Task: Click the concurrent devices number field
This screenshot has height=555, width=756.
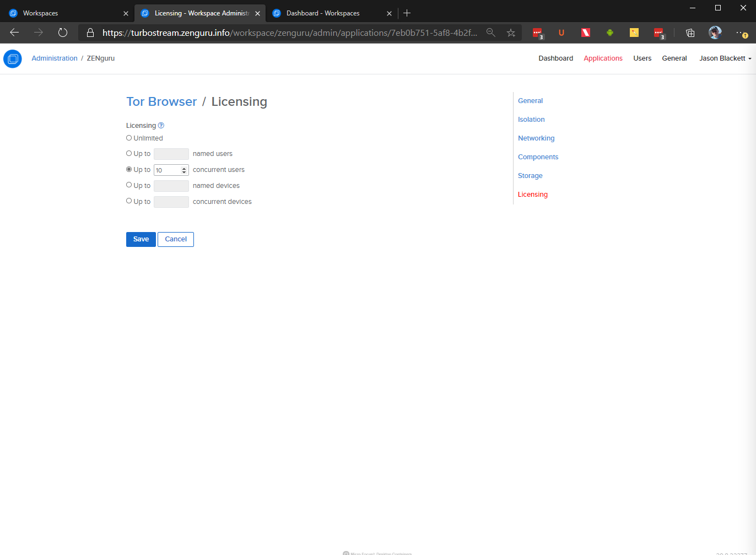Action: (x=171, y=202)
